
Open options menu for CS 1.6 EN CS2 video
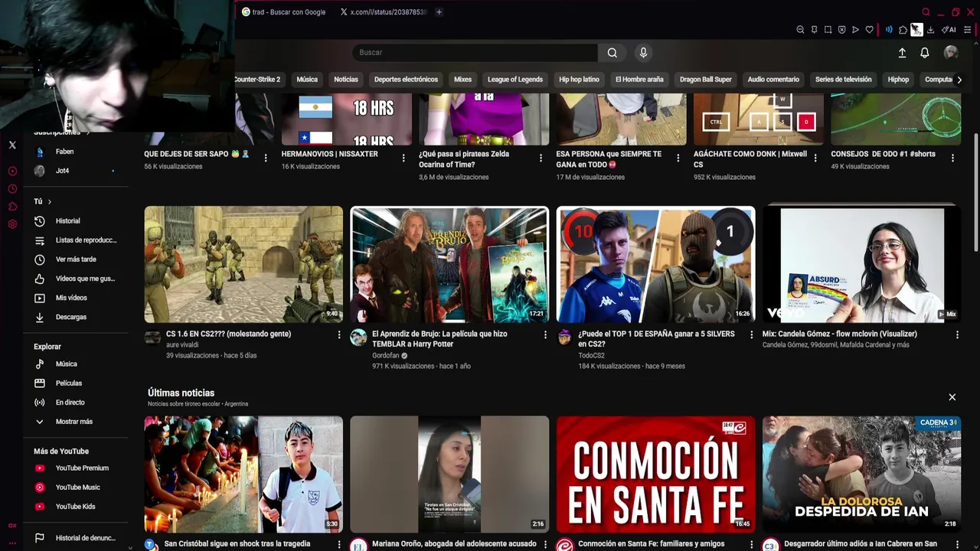339,334
